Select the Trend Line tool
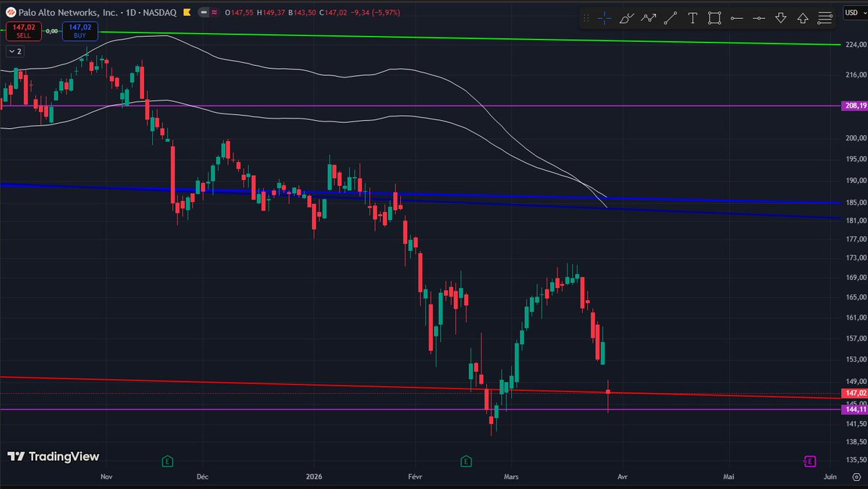868x489 pixels. pyautogui.click(x=670, y=18)
